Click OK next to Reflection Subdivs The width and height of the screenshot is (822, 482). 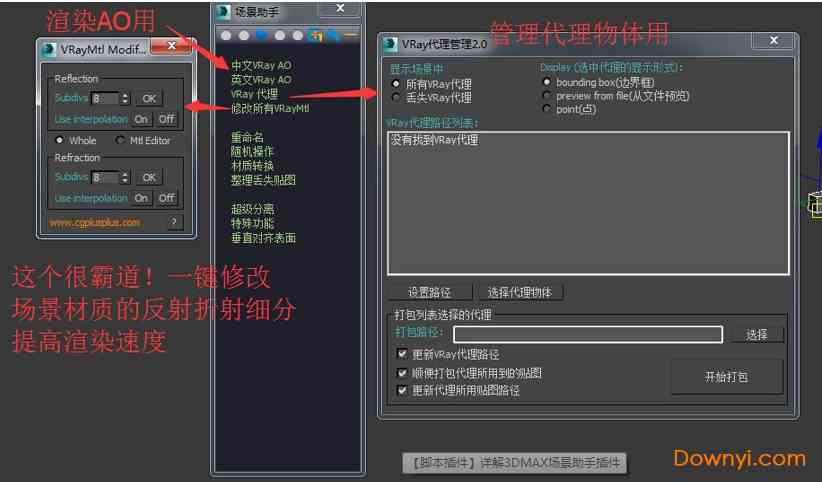[149, 98]
